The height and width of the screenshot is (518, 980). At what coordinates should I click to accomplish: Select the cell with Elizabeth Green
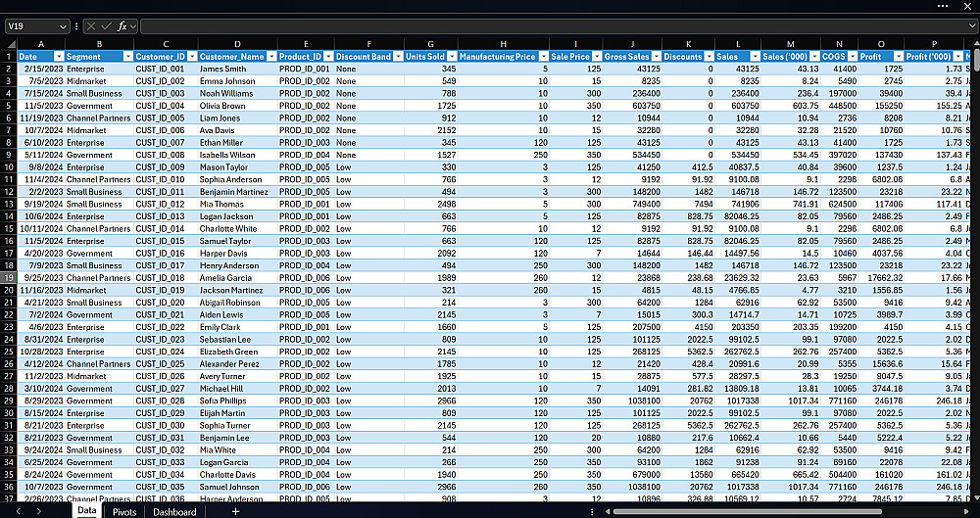237,352
